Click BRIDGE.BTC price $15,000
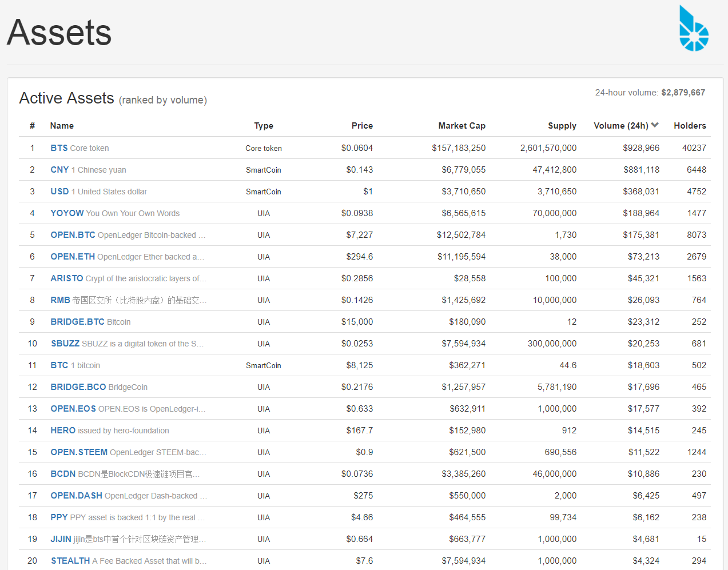 (357, 322)
